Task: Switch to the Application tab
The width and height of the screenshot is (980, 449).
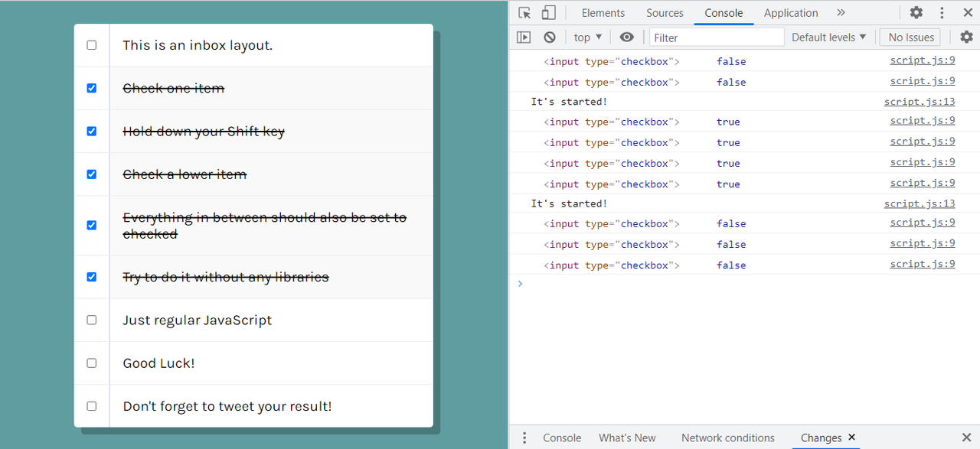Action: tap(791, 13)
